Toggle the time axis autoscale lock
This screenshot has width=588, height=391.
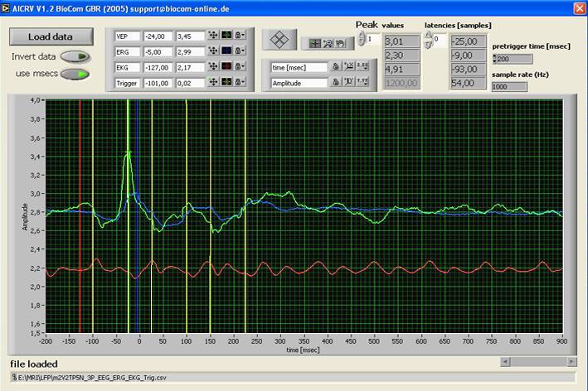(x=337, y=66)
